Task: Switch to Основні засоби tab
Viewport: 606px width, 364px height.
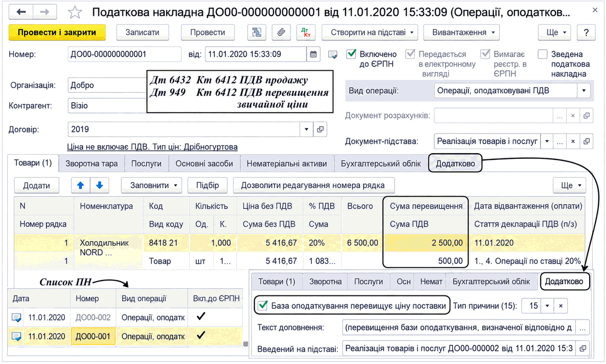Action: tap(204, 163)
